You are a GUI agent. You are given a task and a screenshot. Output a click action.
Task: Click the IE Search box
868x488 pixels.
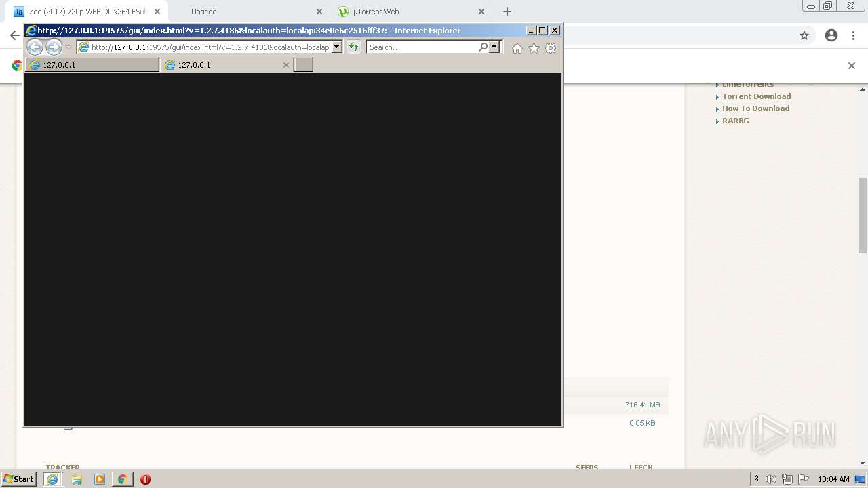422,47
